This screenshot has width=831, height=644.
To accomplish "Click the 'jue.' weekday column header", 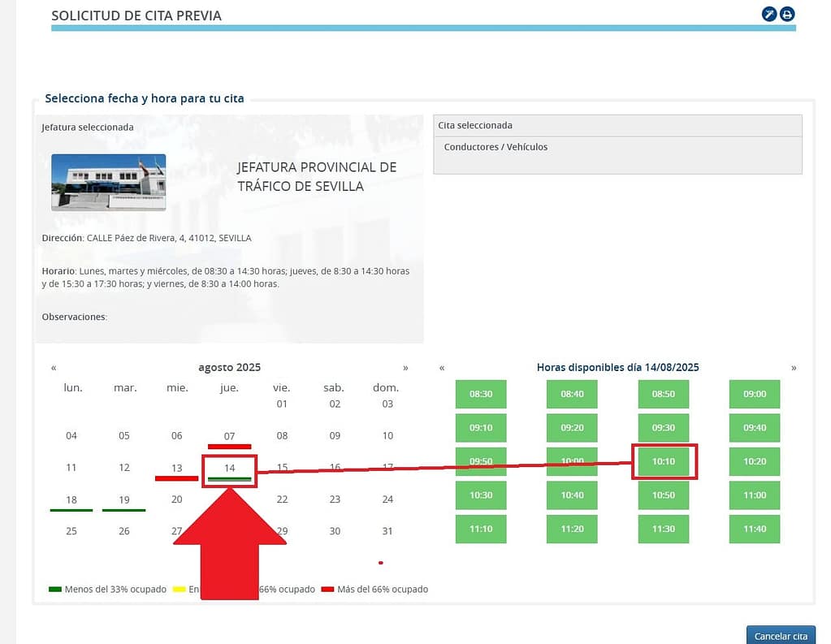I will click(x=229, y=387).
